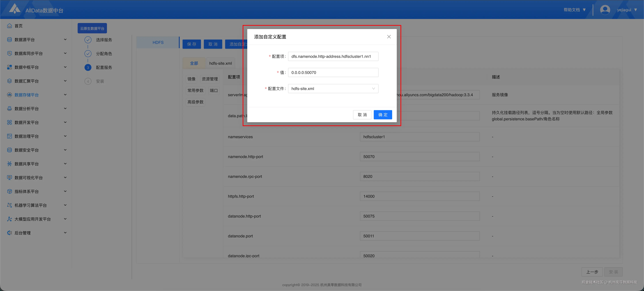This screenshot has width=644, height=291.
Task: Expand the 数据治理平台 menu chevron
Action: point(65,136)
